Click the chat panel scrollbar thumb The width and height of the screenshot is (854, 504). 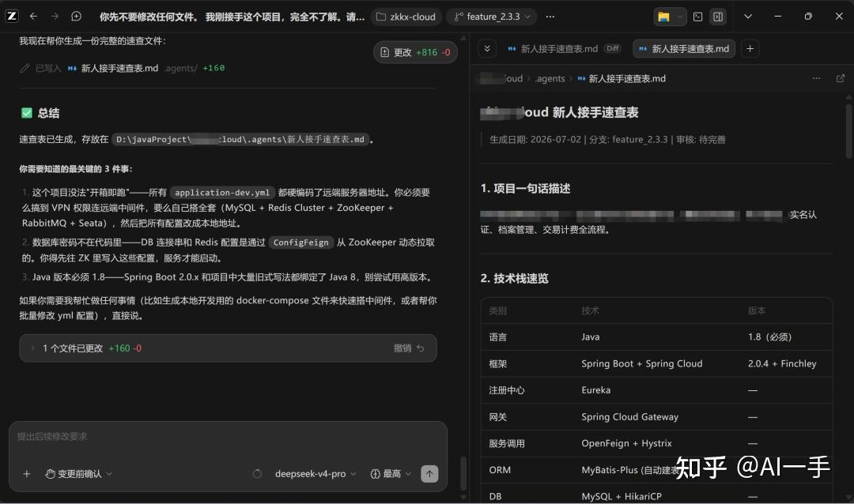[463, 472]
